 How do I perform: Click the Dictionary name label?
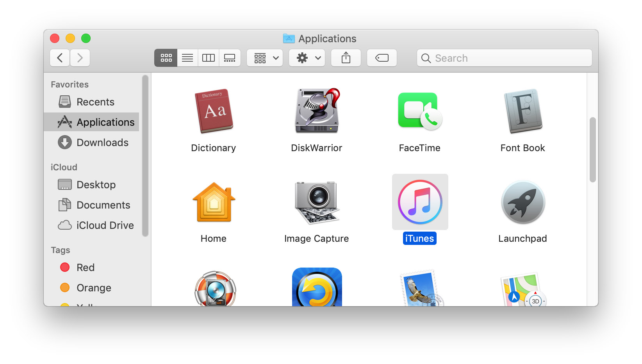click(214, 148)
